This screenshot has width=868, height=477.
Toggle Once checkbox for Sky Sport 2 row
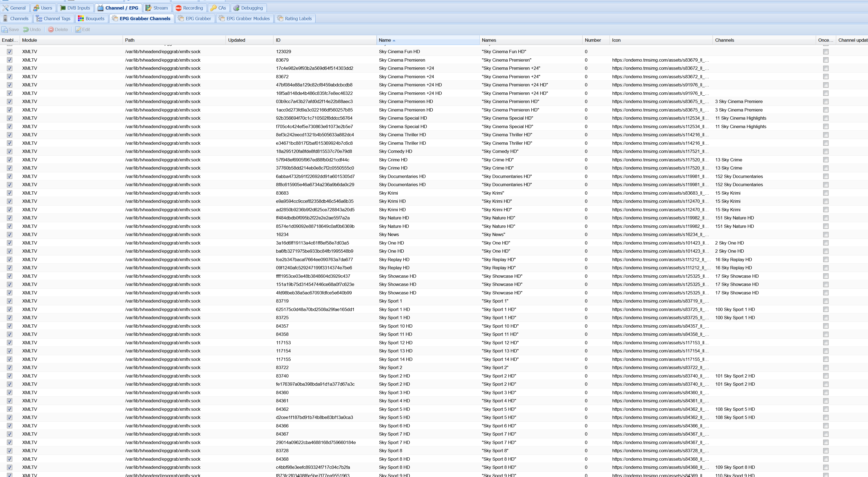826,368
